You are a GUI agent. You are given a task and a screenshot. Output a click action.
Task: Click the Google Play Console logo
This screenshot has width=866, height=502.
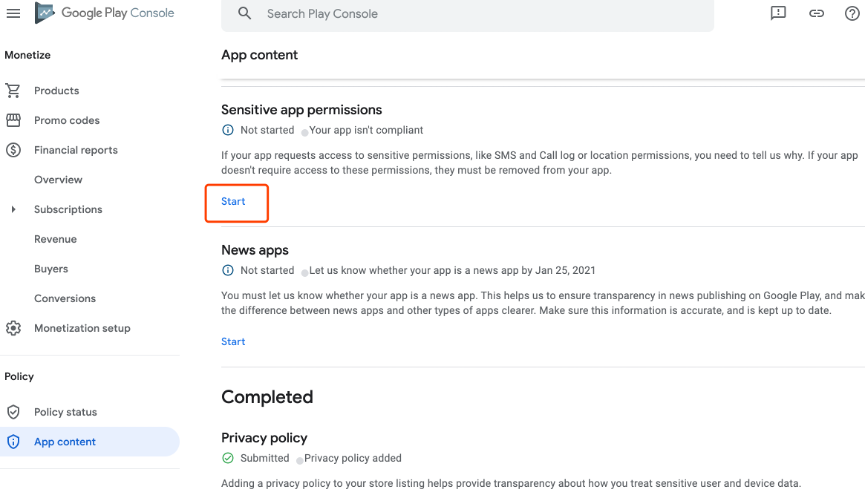(104, 13)
